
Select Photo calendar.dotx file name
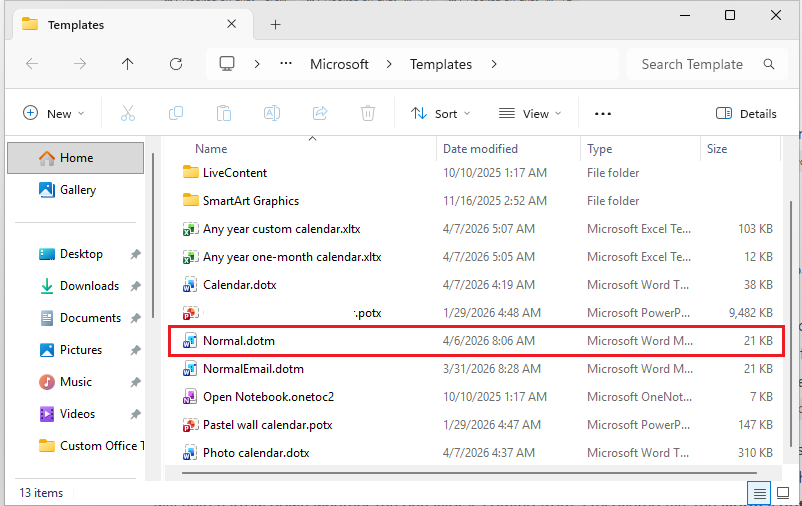tap(256, 453)
